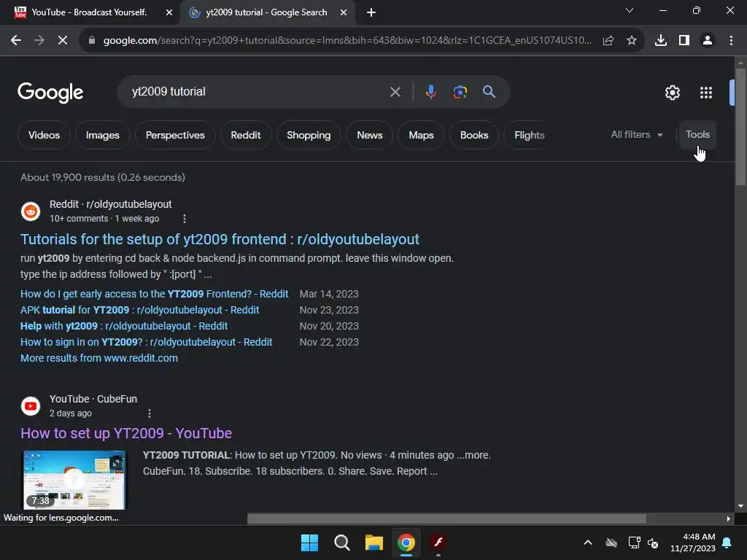This screenshot has height=560, width=747.
Task: Click the horizontal page scrollbar
Action: [x=447, y=518]
